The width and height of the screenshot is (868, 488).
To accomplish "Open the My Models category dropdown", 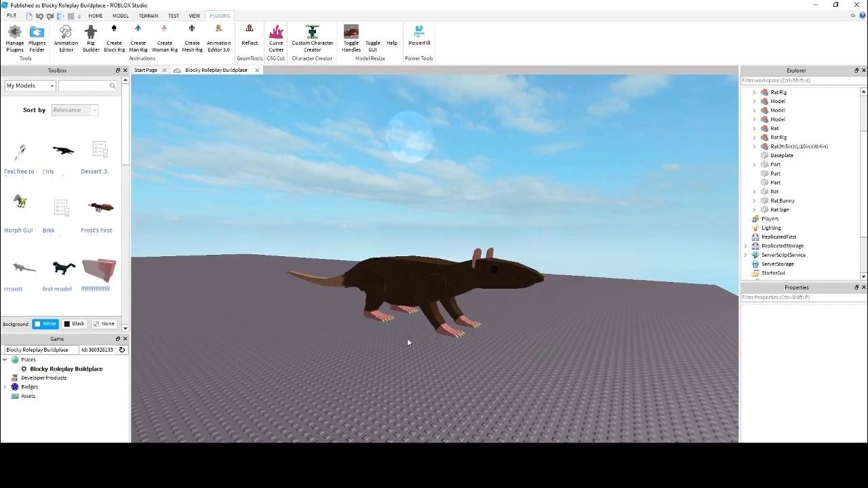I will (30, 86).
